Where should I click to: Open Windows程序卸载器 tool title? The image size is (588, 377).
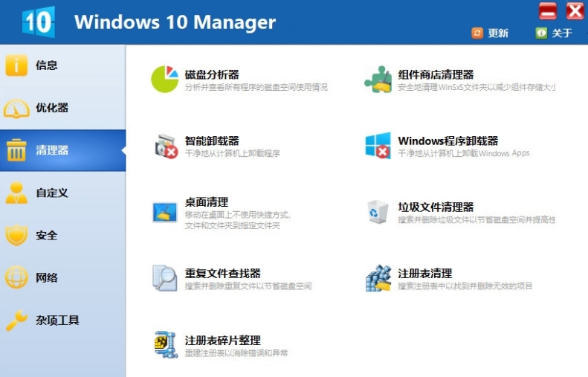click(448, 141)
